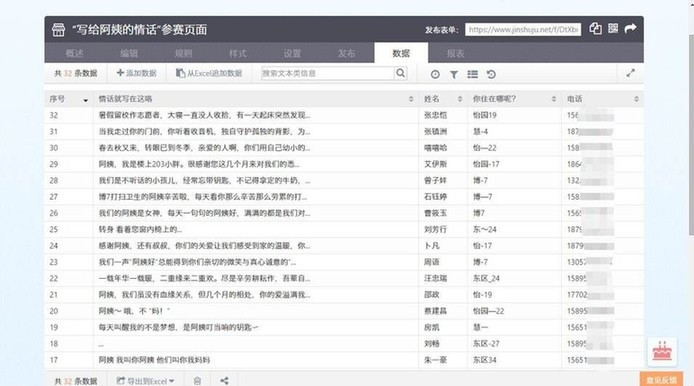
Task: Switch to the 样式 tab
Action: click(x=238, y=53)
